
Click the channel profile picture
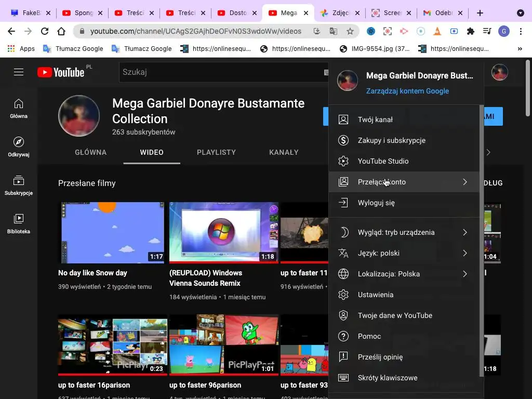[79, 116]
